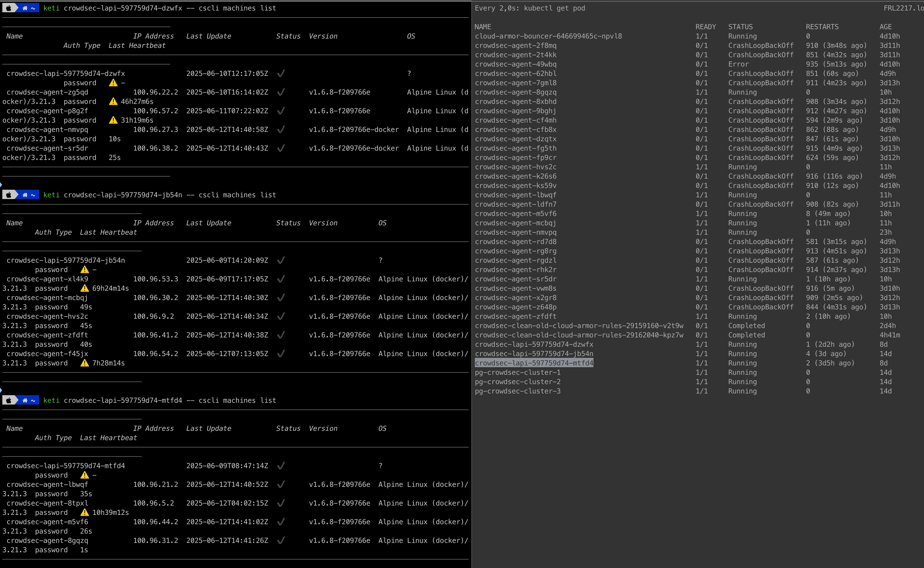The width and height of the screenshot is (924, 568).
Task: Click the status checkmark at 2025-06-10T12:17:05Z
Action: click(x=281, y=74)
